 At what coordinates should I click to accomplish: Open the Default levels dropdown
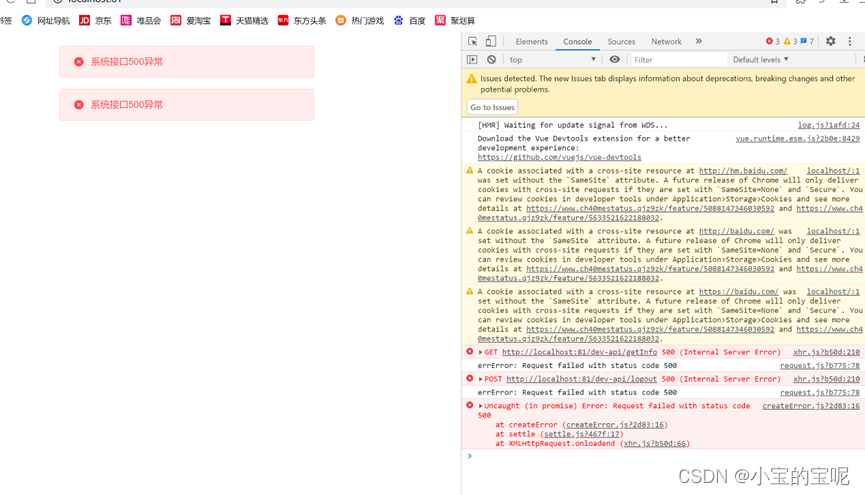point(760,60)
